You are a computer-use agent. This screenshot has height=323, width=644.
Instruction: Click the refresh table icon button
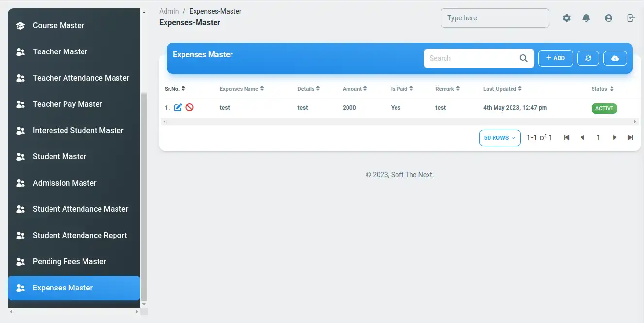coord(588,58)
